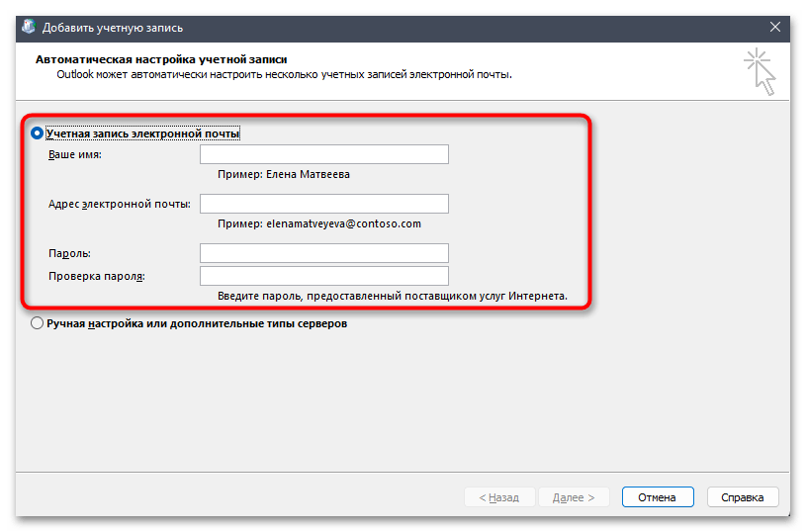Focus the "Ваше имя" input field
806x532 pixels.
click(x=323, y=154)
